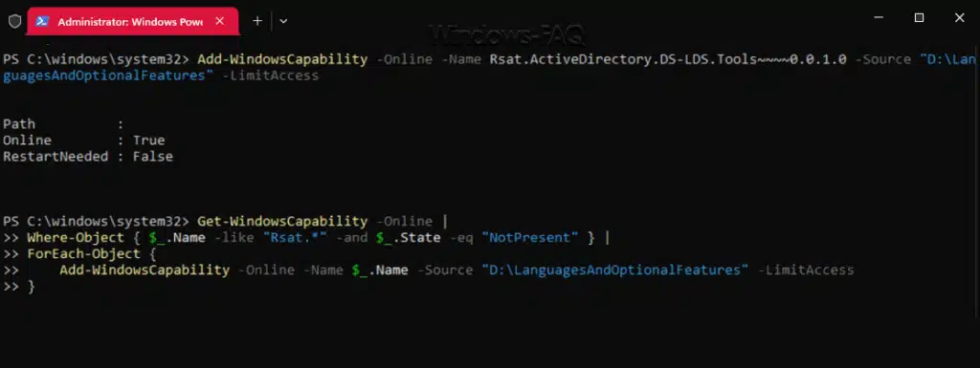Viewport: 980px width, 368px height.
Task: Click the Online : True output line
Action: [x=84, y=141]
